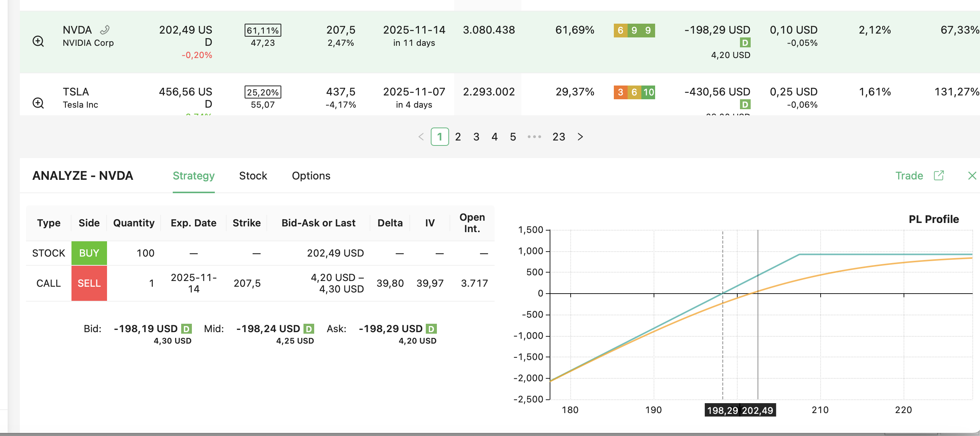Switch to the Options tab
This screenshot has width=980, height=436.
(311, 176)
